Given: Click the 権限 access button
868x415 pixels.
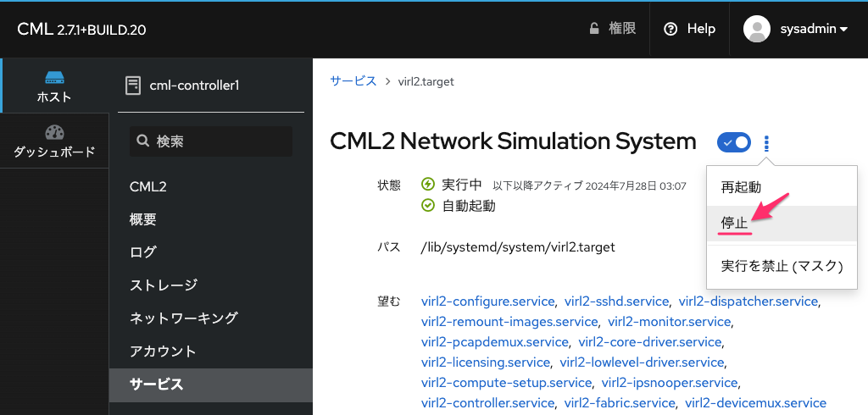Looking at the screenshot, I should coord(612,29).
